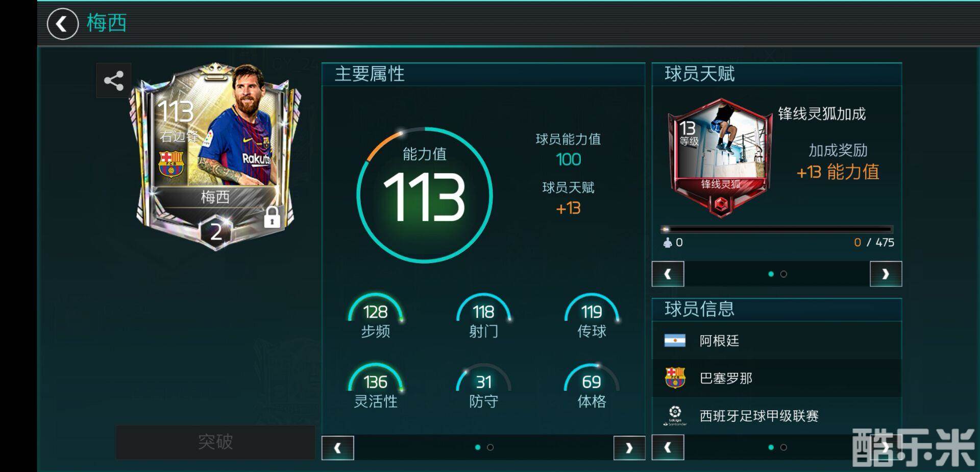Show next attributes page with right arrow
Viewport: 980px width, 472px height.
click(x=629, y=447)
